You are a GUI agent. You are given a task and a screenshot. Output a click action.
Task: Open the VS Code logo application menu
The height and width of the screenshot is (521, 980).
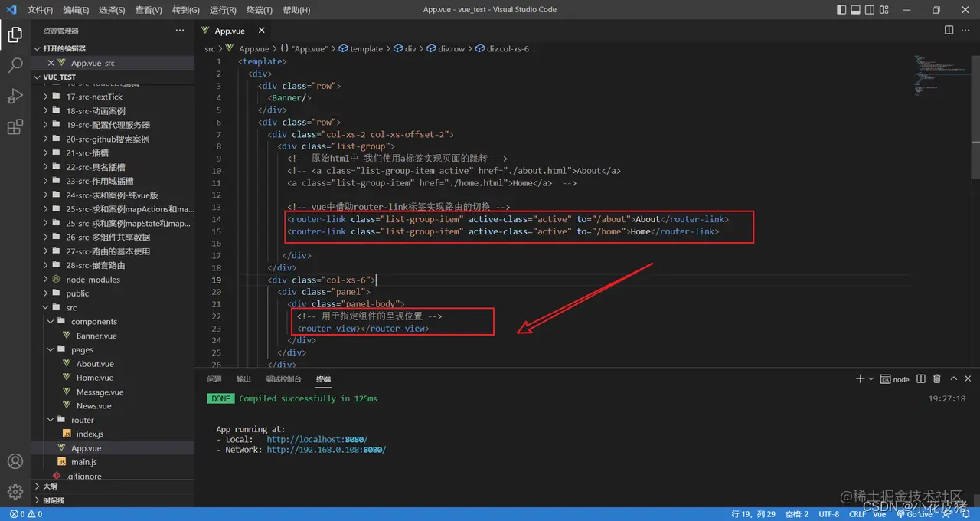11,10
